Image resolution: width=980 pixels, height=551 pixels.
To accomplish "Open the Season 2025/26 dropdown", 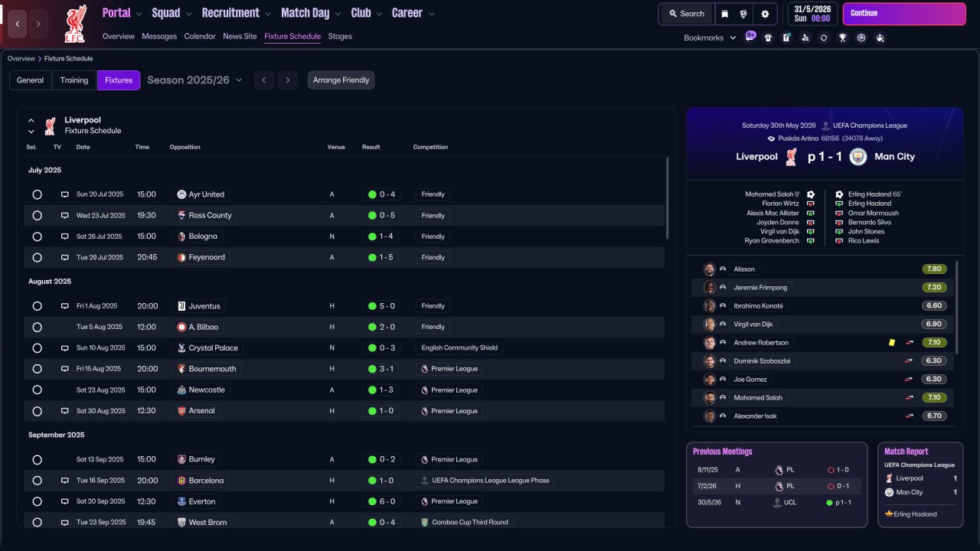I will [x=194, y=80].
